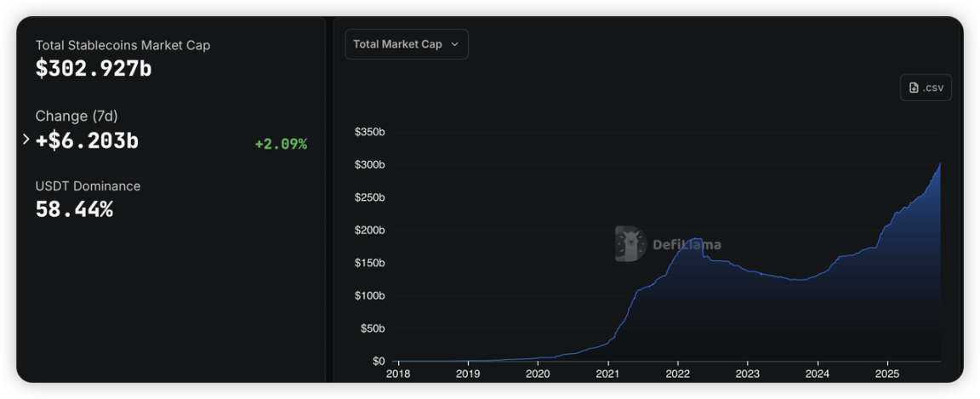Click the 2018 label on the x-axis
Viewport: 980px width, 399px height.
click(x=398, y=373)
